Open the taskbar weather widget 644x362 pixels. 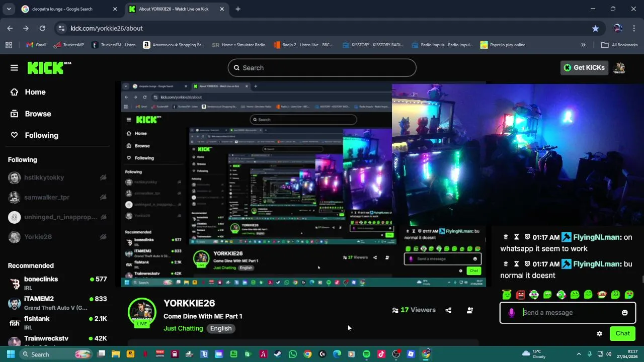point(534,354)
